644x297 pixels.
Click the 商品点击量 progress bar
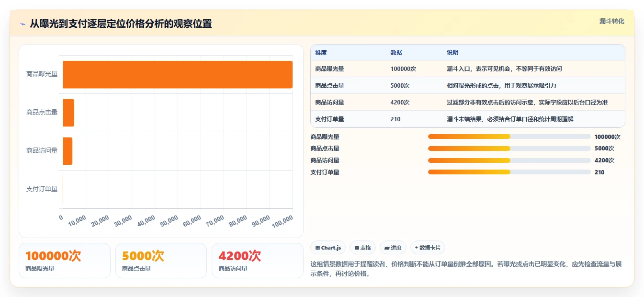[x=509, y=148]
